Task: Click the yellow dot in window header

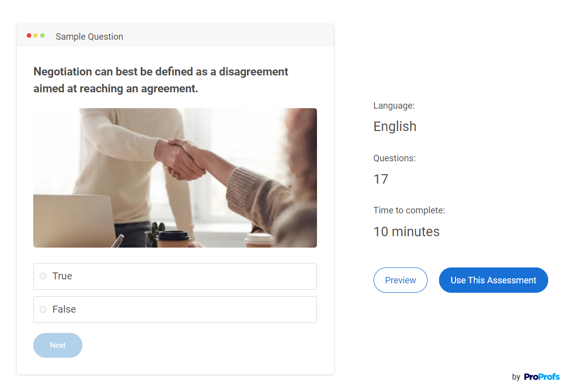Action: (36, 36)
